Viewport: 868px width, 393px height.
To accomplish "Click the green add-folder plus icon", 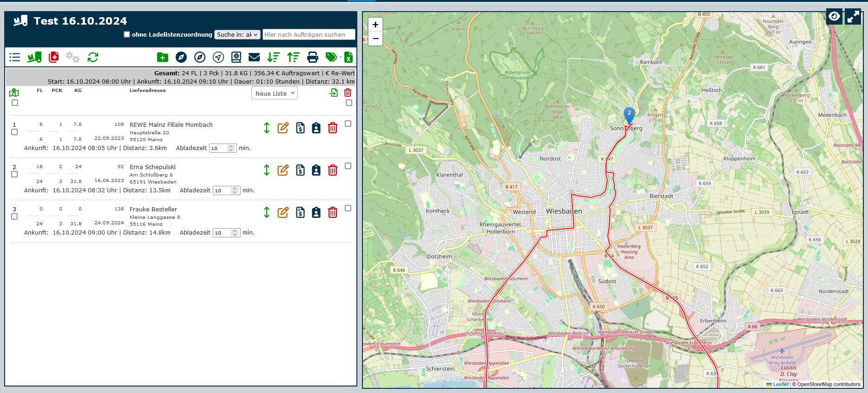I will [163, 57].
